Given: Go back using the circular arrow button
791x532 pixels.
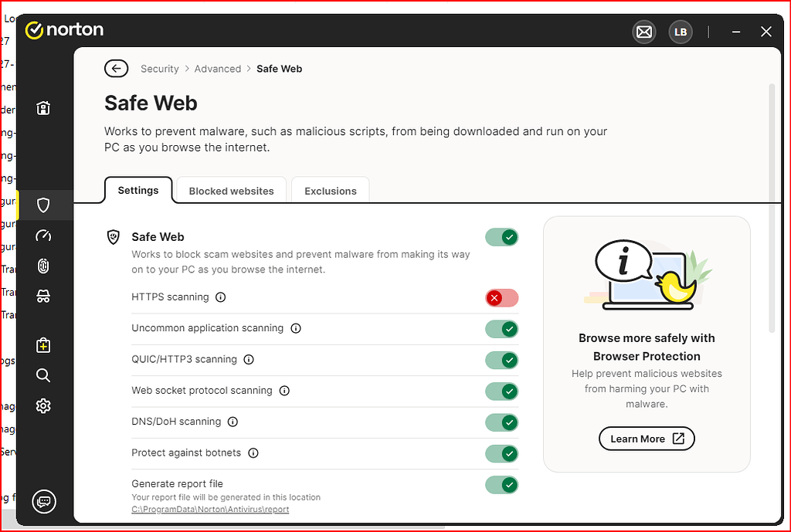Looking at the screenshot, I should [x=116, y=68].
